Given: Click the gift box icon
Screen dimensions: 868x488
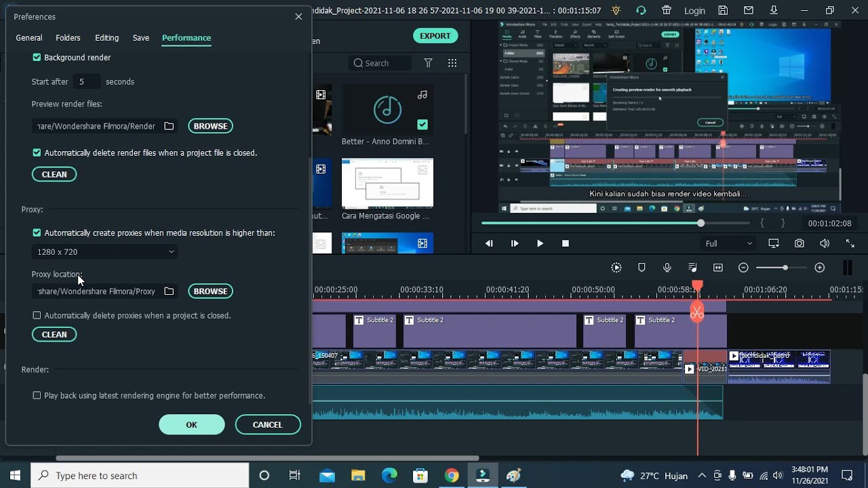Looking at the screenshot, I should [x=667, y=10].
